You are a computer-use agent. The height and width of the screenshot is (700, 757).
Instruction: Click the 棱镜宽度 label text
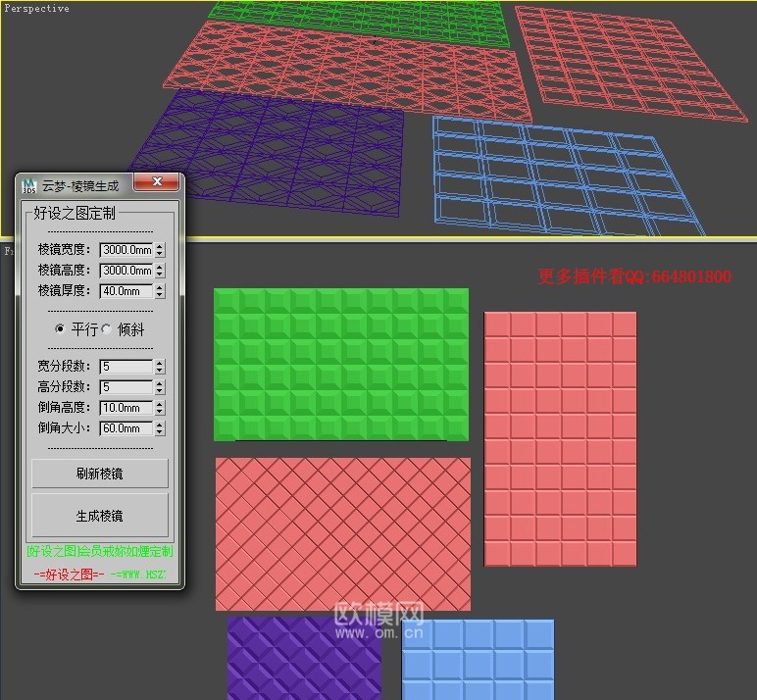(64, 250)
